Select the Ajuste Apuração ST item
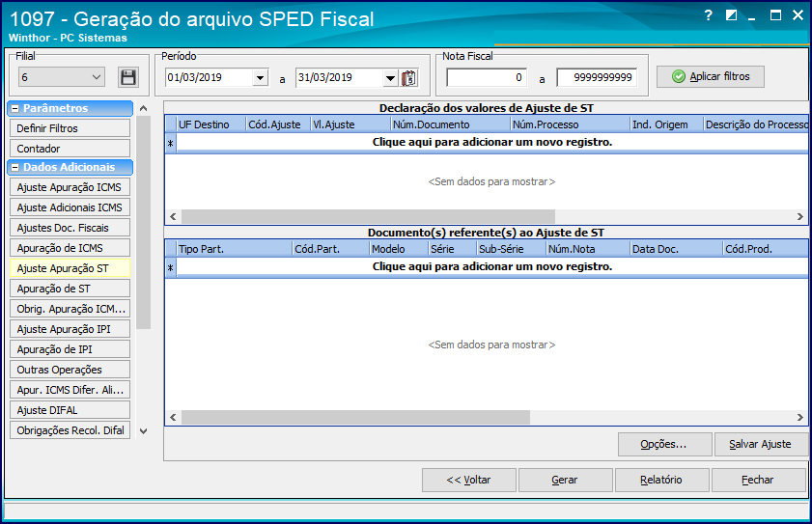812x524 pixels. pos(70,268)
